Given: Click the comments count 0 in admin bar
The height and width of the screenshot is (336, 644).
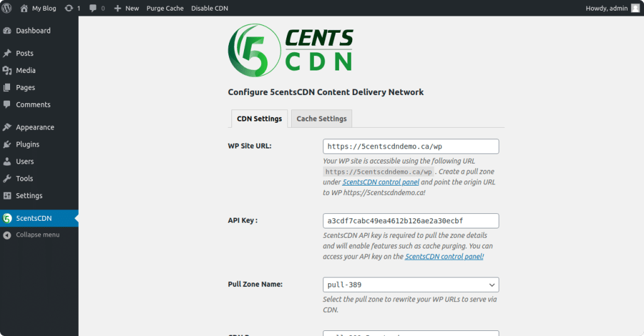Looking at the screenshot, I should pos(103,8).
